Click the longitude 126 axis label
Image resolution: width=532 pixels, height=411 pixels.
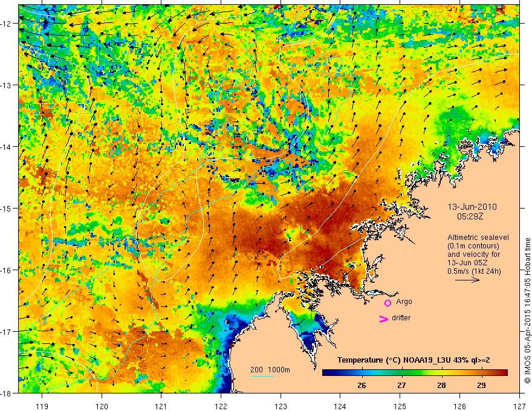(459, 406)
